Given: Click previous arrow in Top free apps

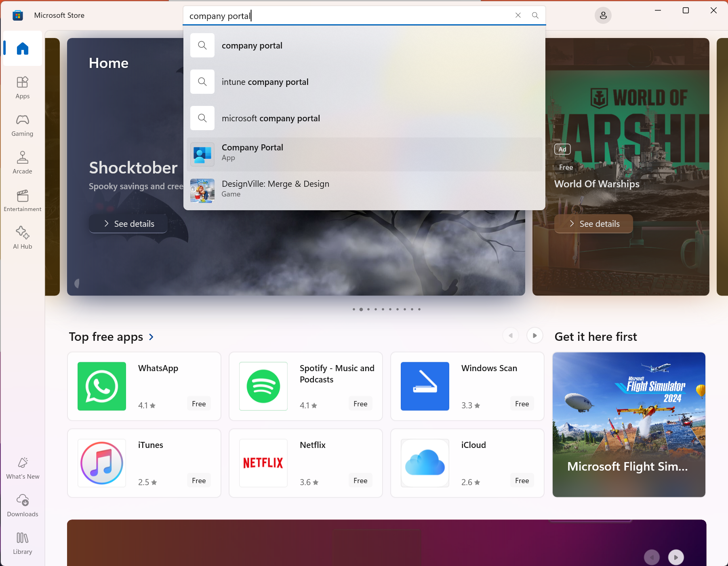Looking at the screenshot, I should click(511, 336).
